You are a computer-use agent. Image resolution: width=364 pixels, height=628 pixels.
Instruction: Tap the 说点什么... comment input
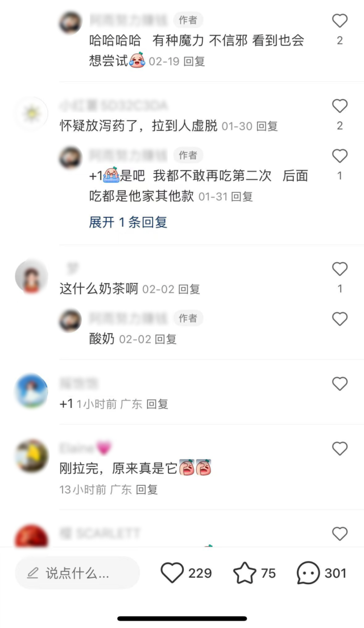(77, 573)
